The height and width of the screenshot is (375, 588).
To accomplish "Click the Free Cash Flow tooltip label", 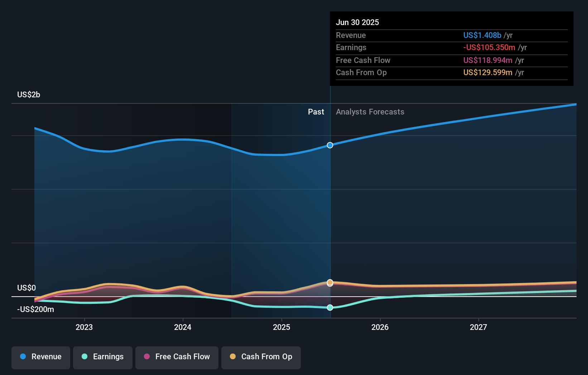I will pyautogui.click(x=363, y=60).
